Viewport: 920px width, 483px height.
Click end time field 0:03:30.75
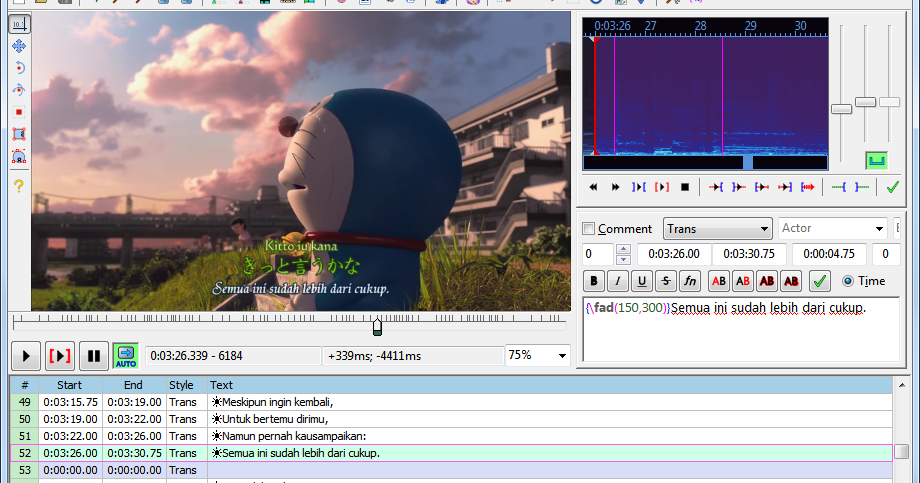click(749, 254)
